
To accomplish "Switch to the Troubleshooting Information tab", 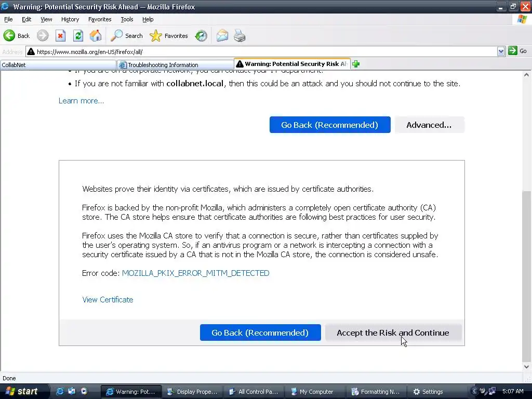I will (175, 65).
